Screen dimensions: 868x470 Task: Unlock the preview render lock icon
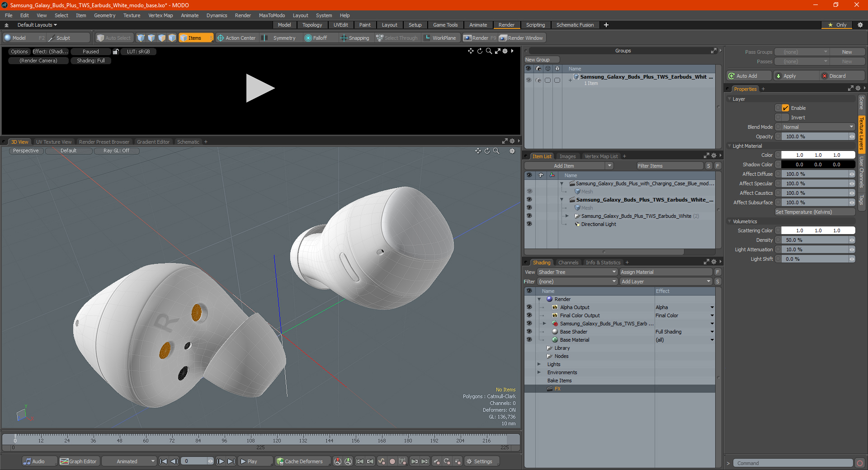coord(116,52)
